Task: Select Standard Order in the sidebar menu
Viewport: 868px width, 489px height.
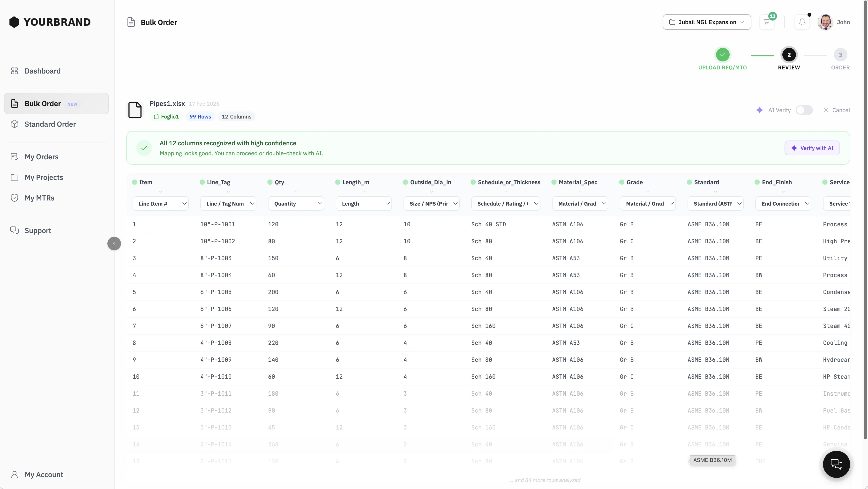Action: (50, 124)
